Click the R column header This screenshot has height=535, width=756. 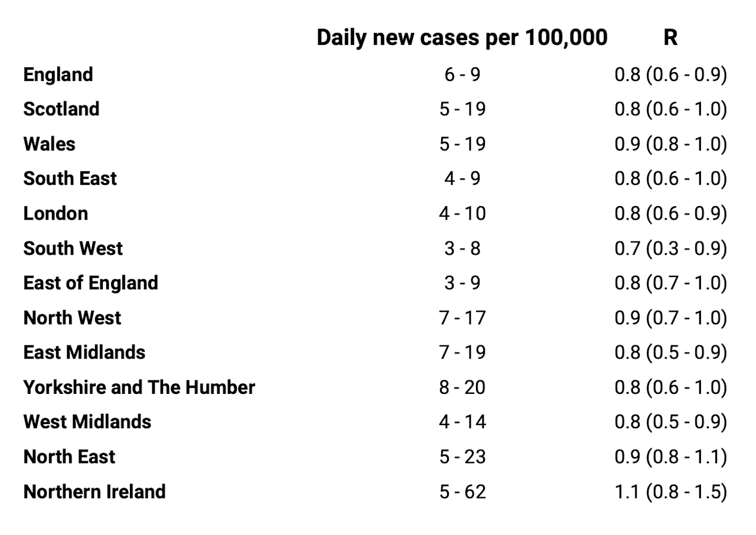[670, 38]
